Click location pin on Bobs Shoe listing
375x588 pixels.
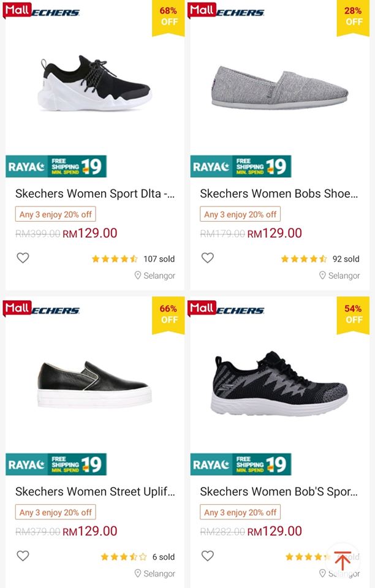tap(322, 276)
